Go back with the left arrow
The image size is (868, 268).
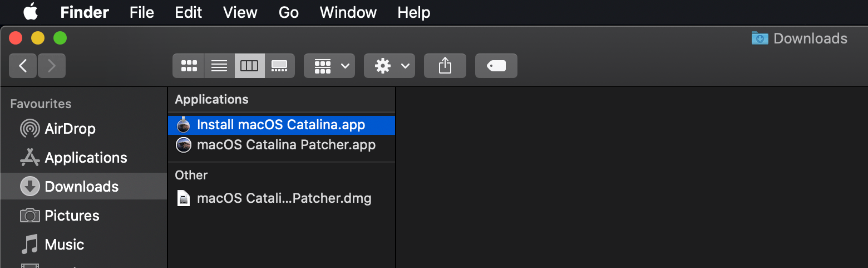point(23,66)
